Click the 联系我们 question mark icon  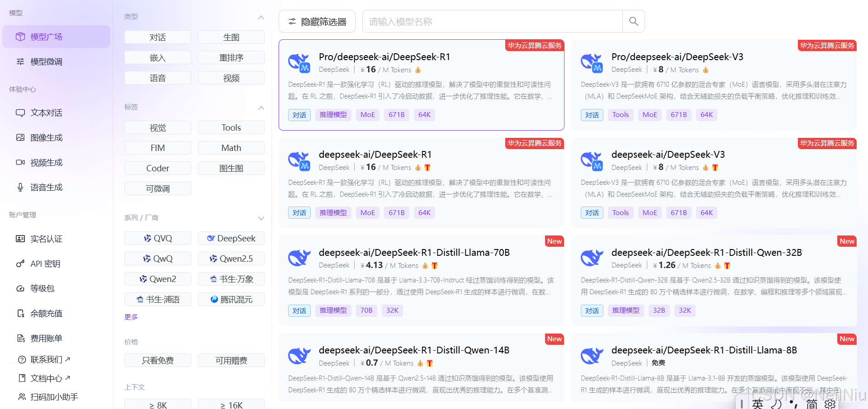(22, 359)
